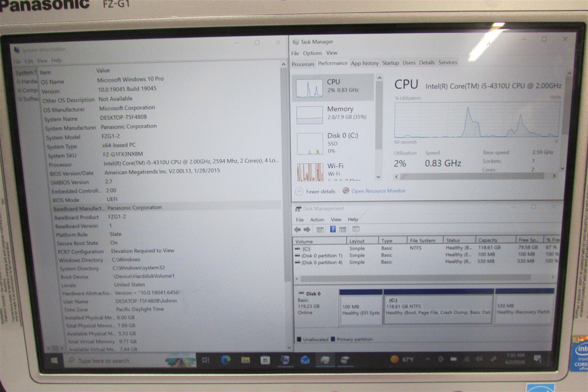This screenshot has height=392, width=588.
Task: Click the Volume column header
Action: tap(319, 241)
